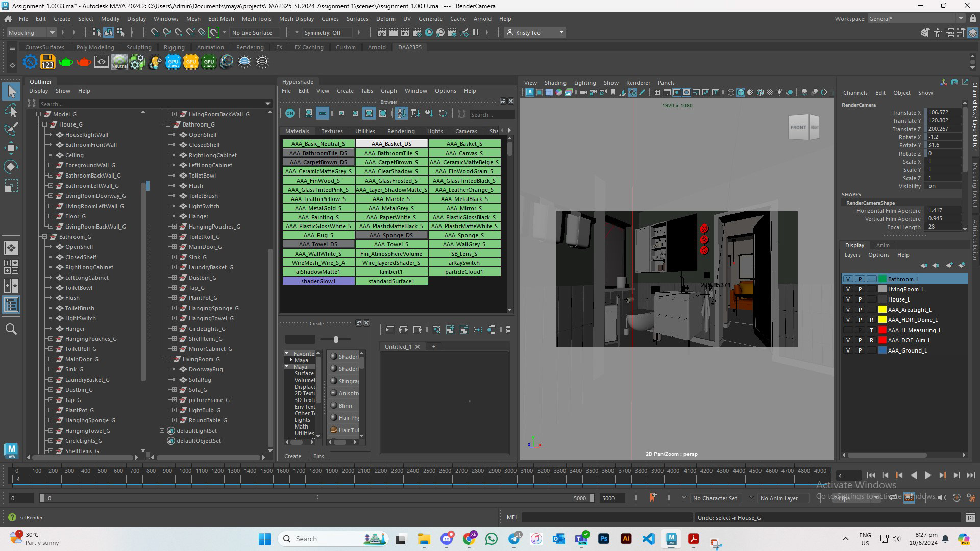The height and width of the screenshot is (551, 980).
Task: Open the Outliner search magnifier tool
Action: (x=11, y=329)
